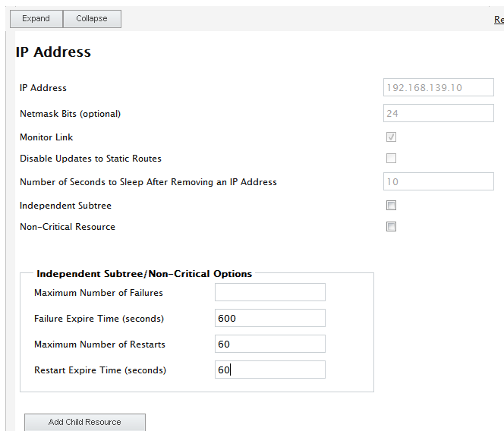Viewport: 504px width, 431px height.
Task: Click the Collapse button
Action: (92, 19)
